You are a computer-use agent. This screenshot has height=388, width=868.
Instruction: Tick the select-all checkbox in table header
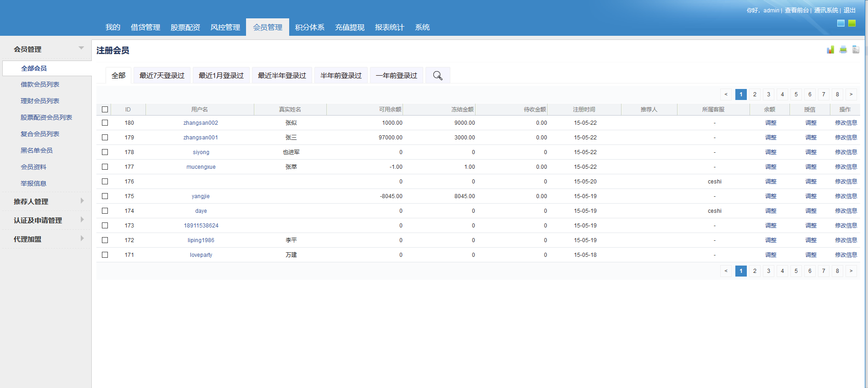click(105, 110)
